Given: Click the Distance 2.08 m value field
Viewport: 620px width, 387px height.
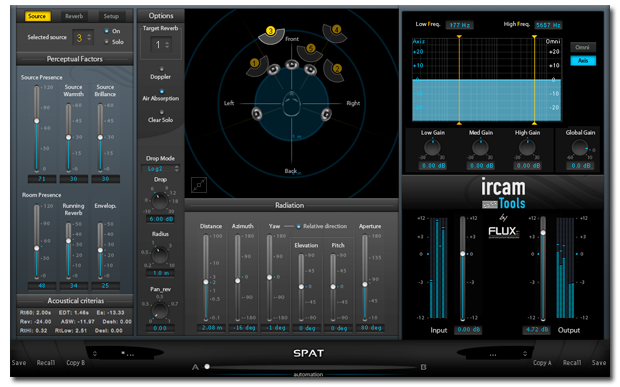Looking at the screenshot, I should [212, 328].
